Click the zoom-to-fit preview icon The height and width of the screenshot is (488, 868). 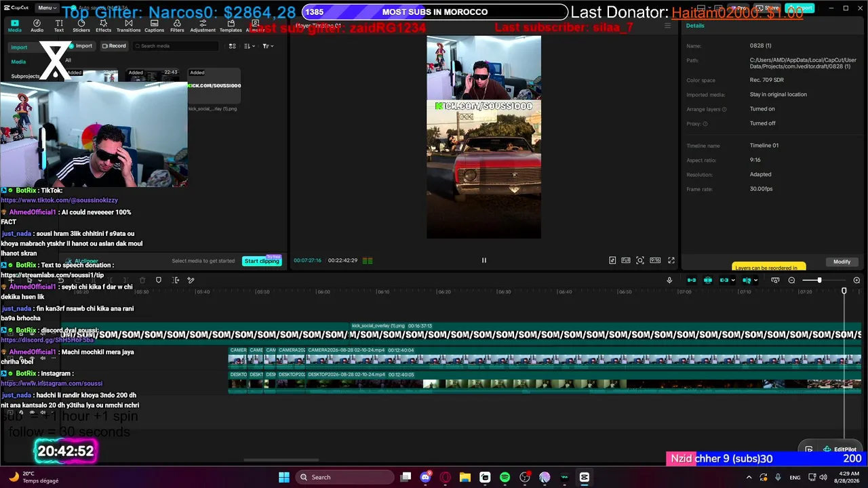(640, 260)
